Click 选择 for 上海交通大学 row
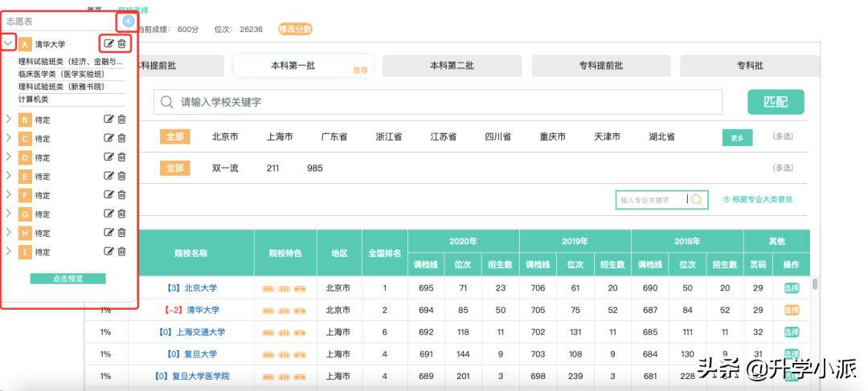Image resolution: width=868 pixels, height=391 pixels. pos(791,332)
